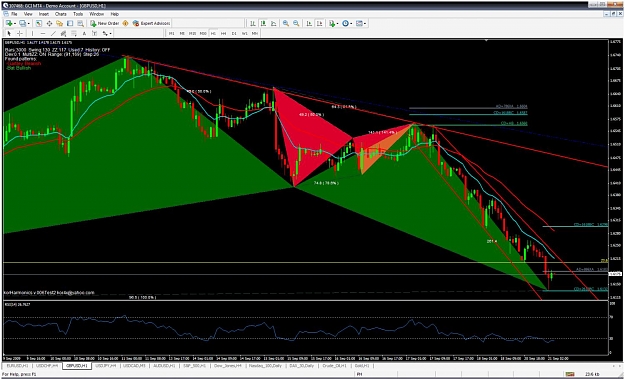The width and height of the screenshot is (625, 379).
Task: Set the timeframe to M30
Action: 203,33
